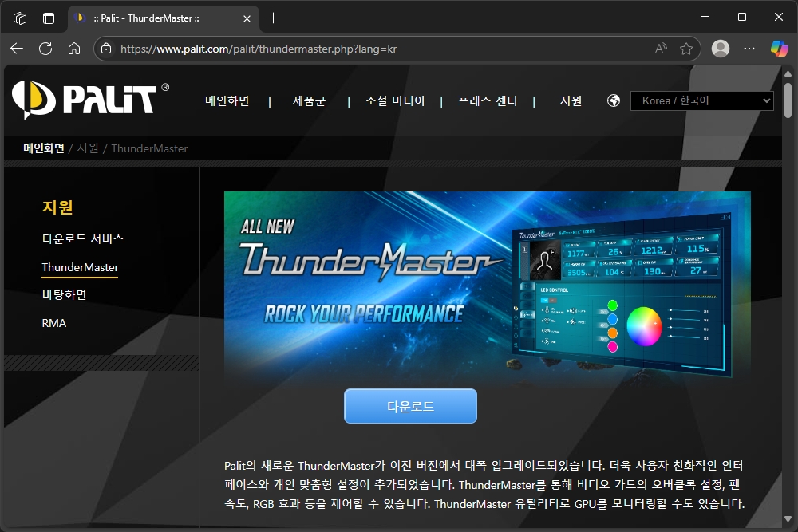The image size is (798, 532).
Task: Open the Copilot sidebar icon
Action: click(779, 49)
